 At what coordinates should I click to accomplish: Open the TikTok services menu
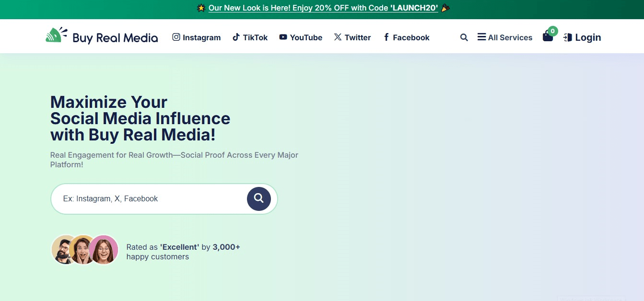click(250, 37)
